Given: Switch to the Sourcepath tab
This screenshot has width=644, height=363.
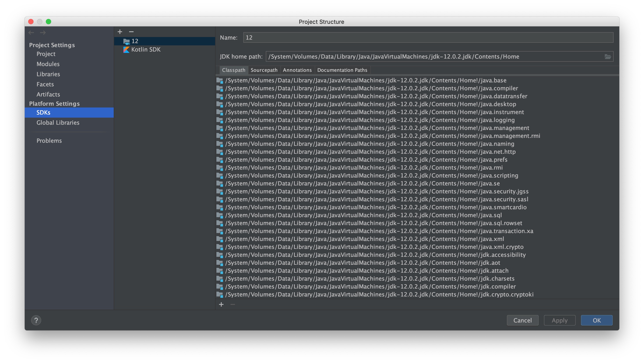Looking at the screenshot, I should (x=264, y=70).
